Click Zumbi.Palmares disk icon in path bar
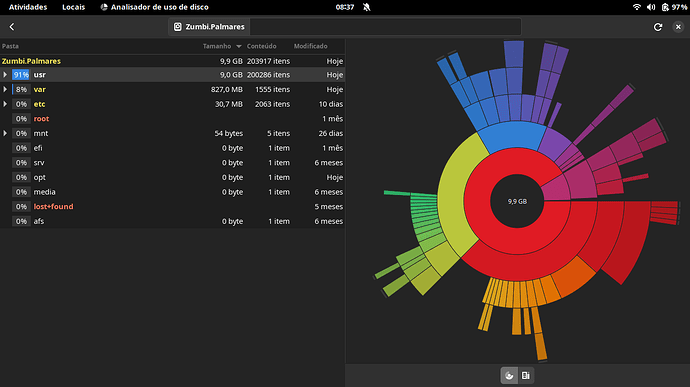690x387 pixels. coord(178,27)
